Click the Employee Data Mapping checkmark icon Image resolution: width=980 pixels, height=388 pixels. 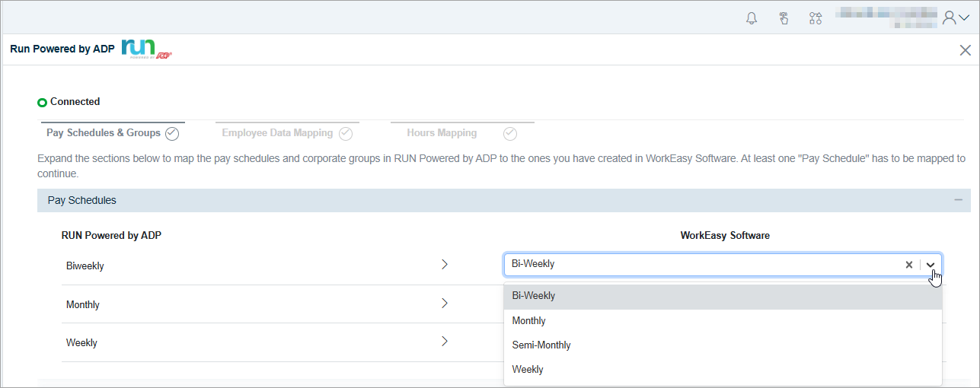(x=346, y=134)
